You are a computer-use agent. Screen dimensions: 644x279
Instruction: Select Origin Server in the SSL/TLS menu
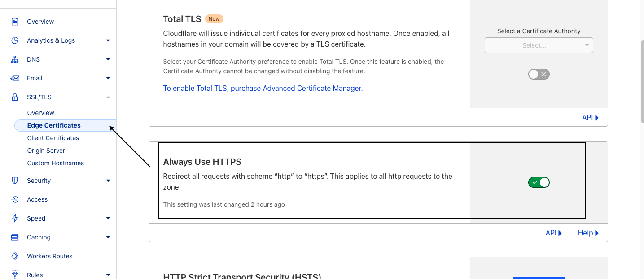[46, 151]
